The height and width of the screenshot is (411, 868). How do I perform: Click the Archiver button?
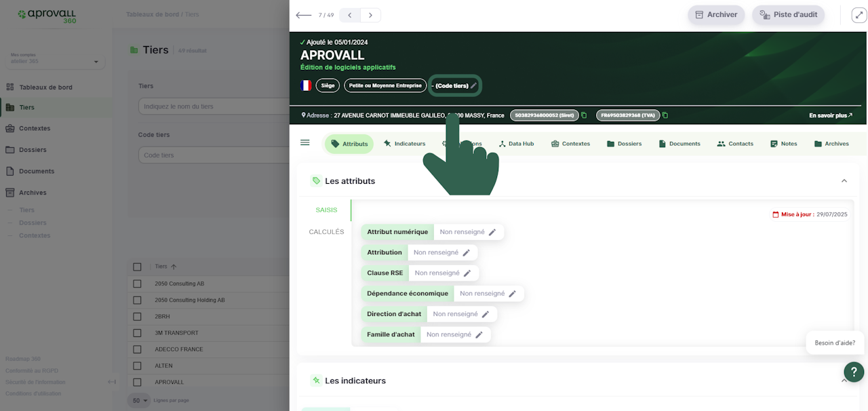pyautogui.click(x=716, y=15)
